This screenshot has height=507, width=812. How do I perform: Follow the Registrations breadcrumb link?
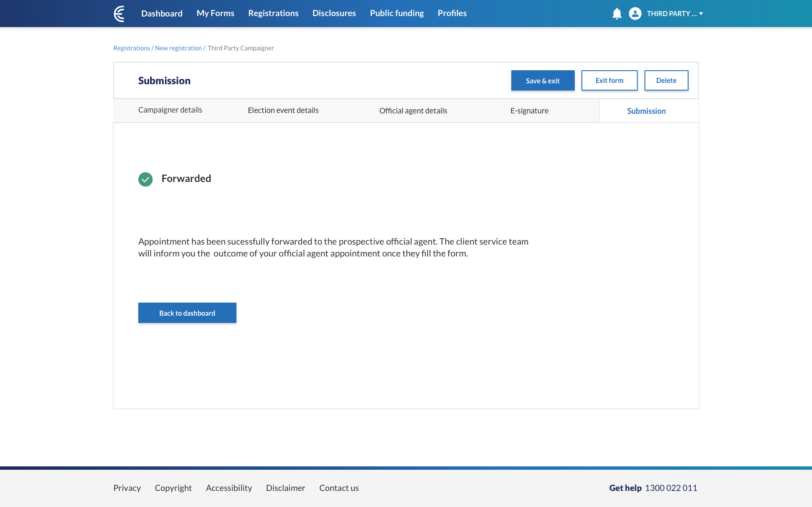click(x=132, y=48)
